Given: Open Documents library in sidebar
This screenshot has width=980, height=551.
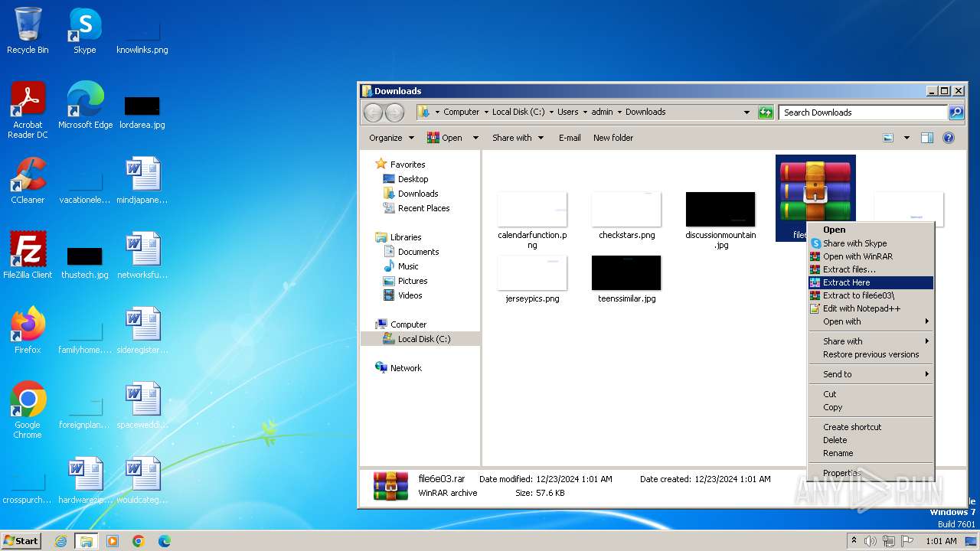Looking at the screenshot, I should 418,252.
